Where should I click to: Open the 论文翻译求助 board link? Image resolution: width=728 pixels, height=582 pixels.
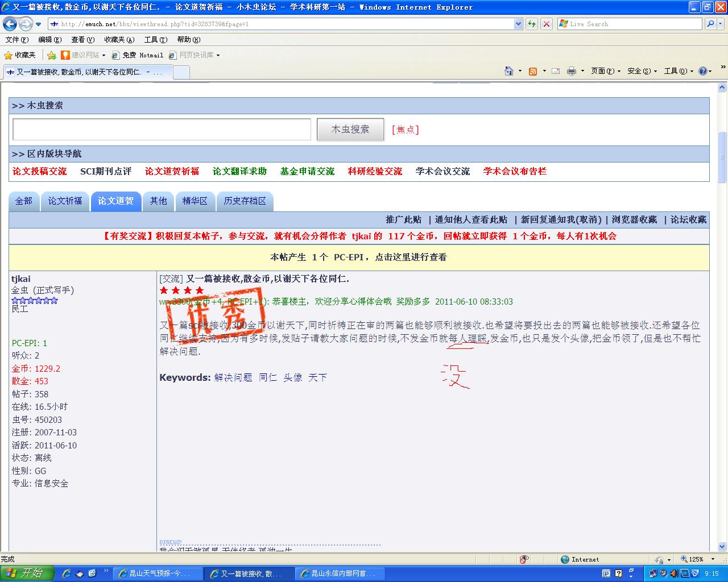click(x=239, y=171)
